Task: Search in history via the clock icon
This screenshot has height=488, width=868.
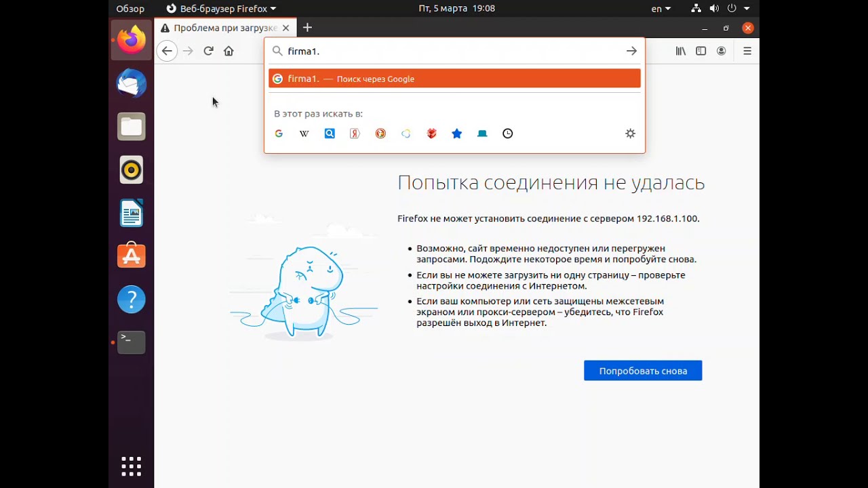Action: (507, 134)
